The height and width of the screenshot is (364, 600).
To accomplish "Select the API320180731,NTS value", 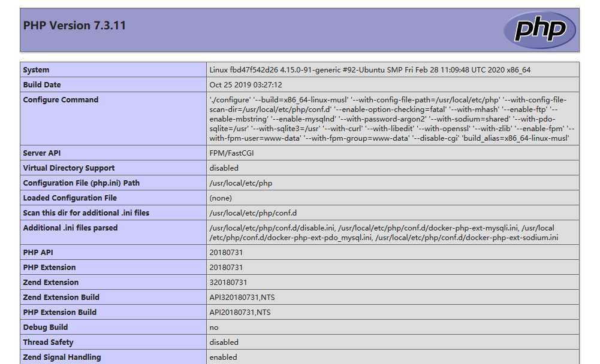I will (242, 297).
